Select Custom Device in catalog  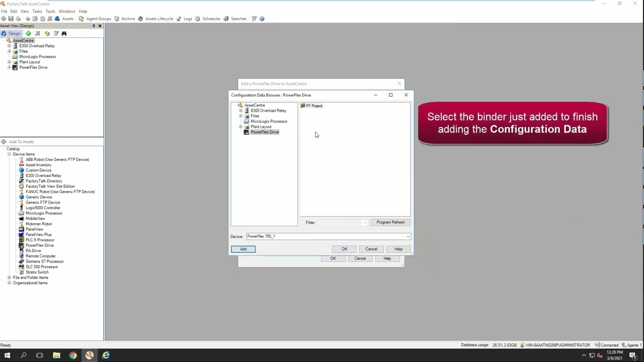[38, 170]
